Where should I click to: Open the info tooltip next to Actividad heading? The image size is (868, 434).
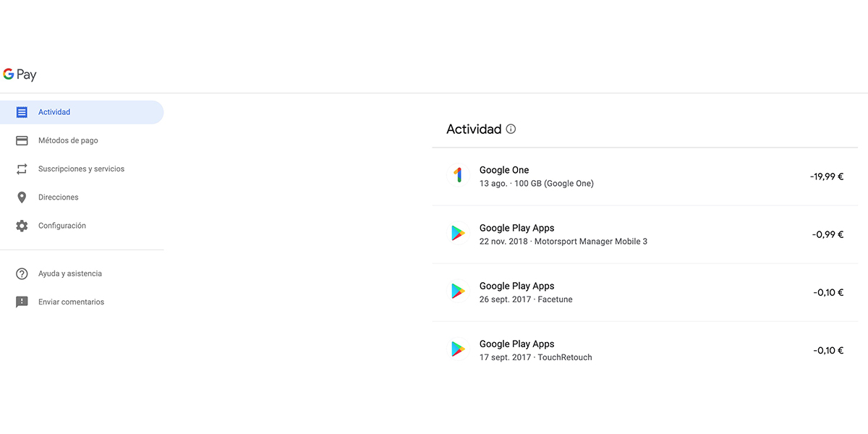511,129
